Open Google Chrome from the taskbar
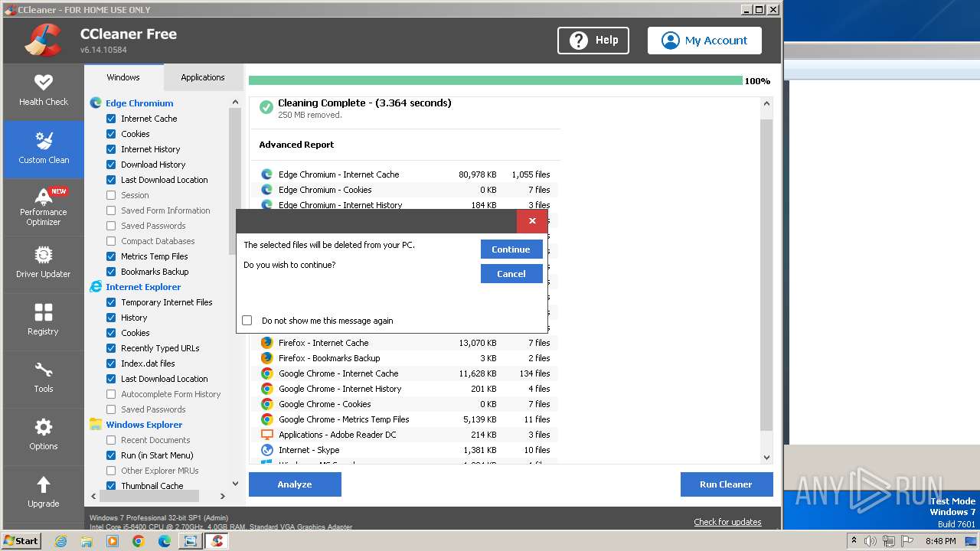980x551 pixels. coord(138,541)
